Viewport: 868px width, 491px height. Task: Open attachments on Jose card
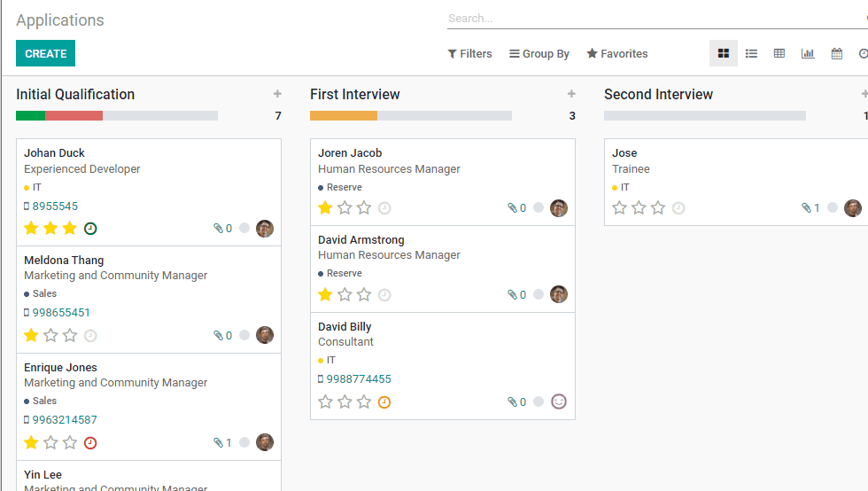(x=810, y=207)
